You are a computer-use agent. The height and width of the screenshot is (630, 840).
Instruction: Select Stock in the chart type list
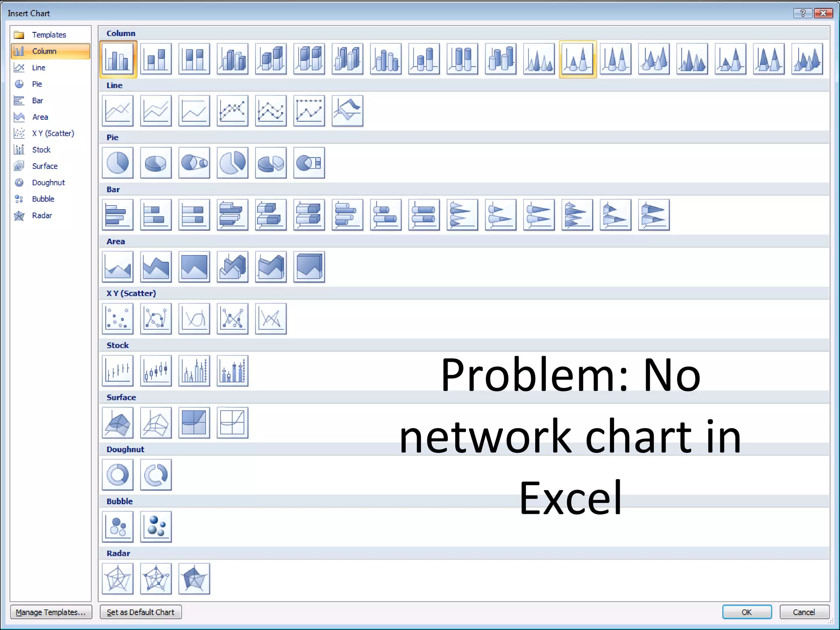(50, 150)
